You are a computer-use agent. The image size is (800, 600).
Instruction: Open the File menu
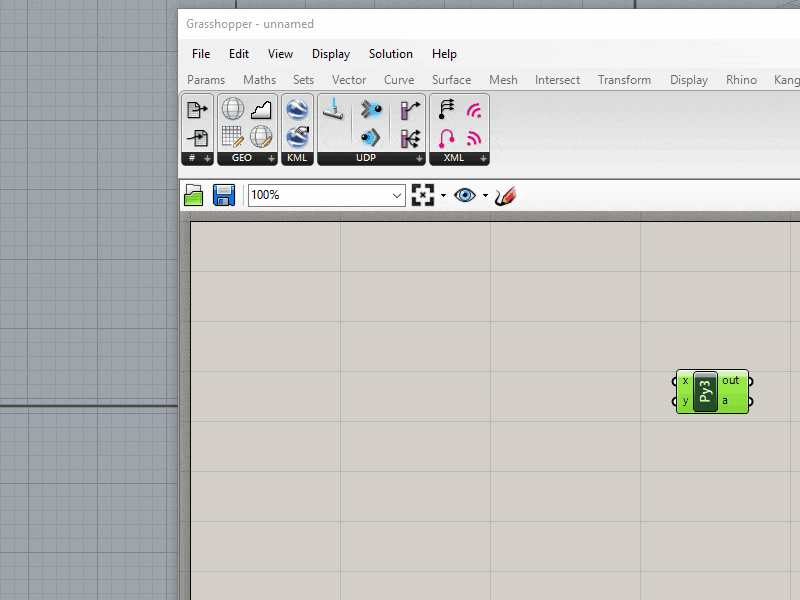201,54
